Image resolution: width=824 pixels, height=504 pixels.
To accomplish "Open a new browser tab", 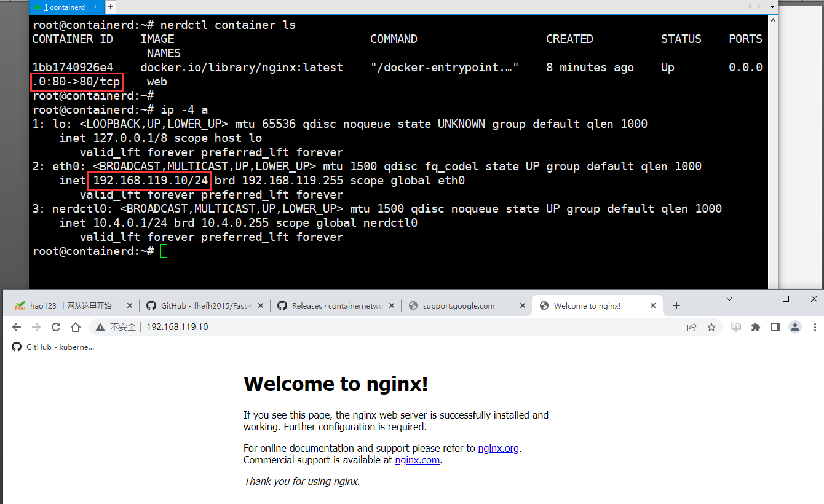I will point(676,305).
